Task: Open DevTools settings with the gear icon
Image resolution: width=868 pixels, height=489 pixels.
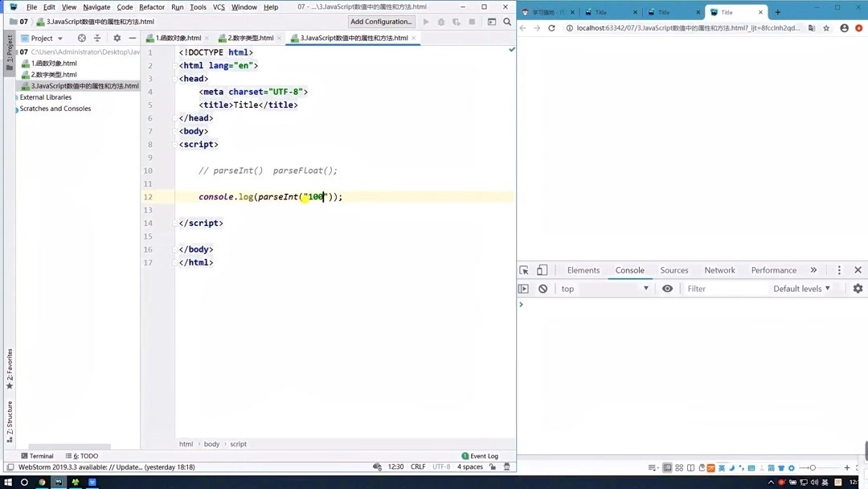Action: click(x=858, y=288)
